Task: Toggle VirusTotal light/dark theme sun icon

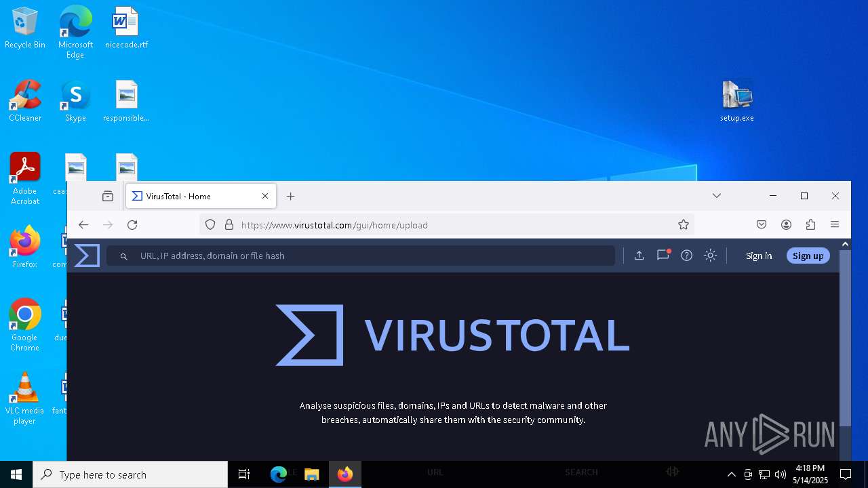Action: coord(711,256)
